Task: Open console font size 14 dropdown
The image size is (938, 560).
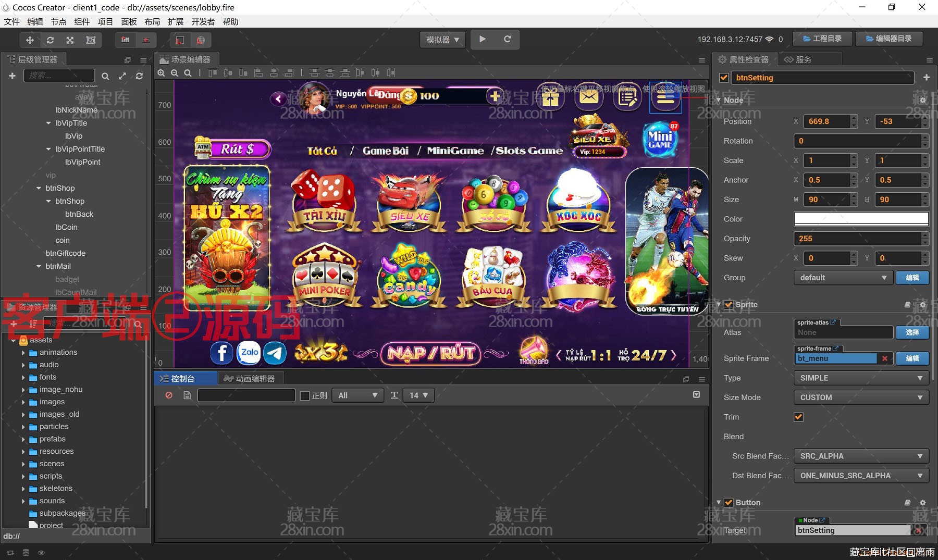Action: point(418,395)
